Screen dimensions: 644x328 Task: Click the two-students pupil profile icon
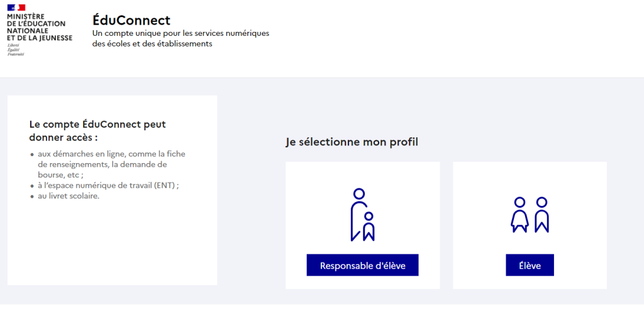pyautogui.click(x=530, y=215)
